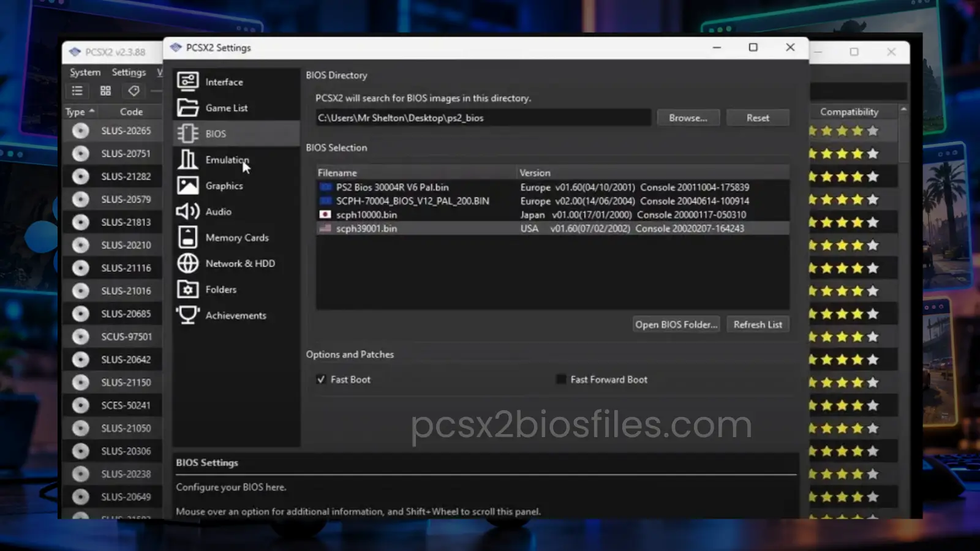Select SLUS-20751 game code
This screenshot has width=980, height=551.
pos(126,154)
